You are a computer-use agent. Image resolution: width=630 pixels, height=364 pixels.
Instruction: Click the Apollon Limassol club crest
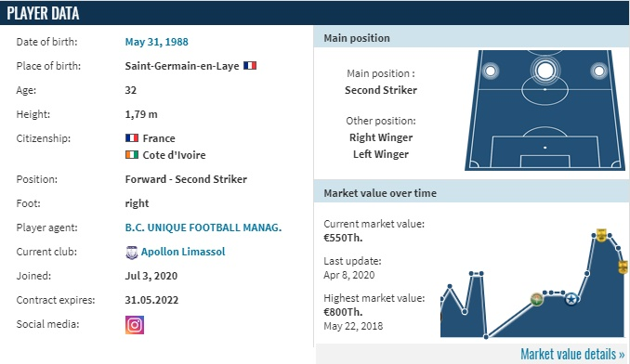tap(131, 253)
